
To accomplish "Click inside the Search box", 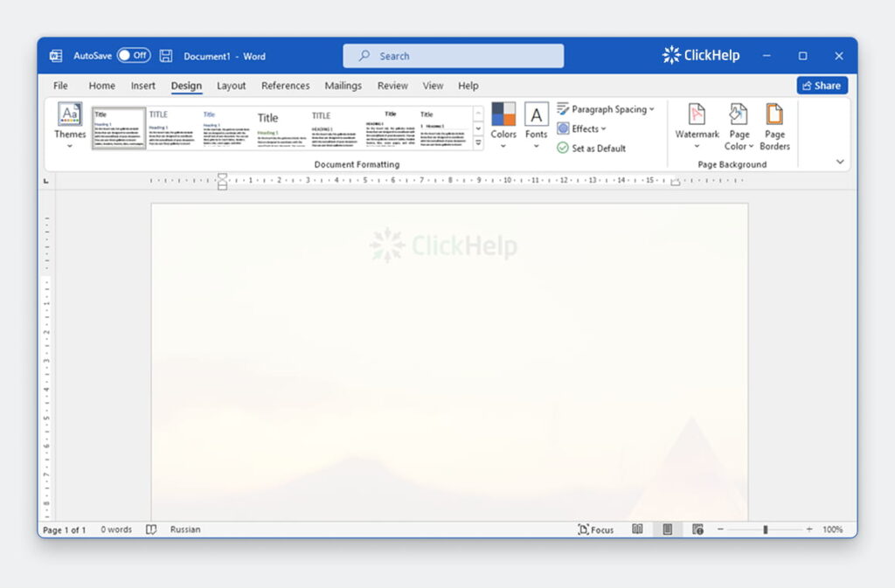I will pos(453,55).
